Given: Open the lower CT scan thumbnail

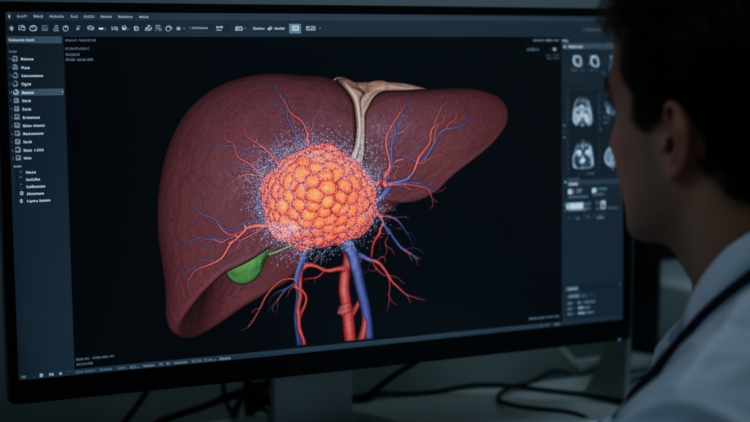Looking at the screenshot, I should pos(583,156).
